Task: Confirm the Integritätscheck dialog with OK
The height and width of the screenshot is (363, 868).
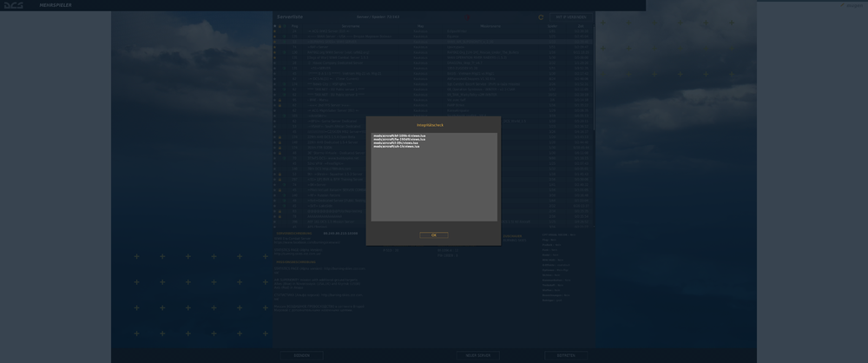Action: coord(433,235)
